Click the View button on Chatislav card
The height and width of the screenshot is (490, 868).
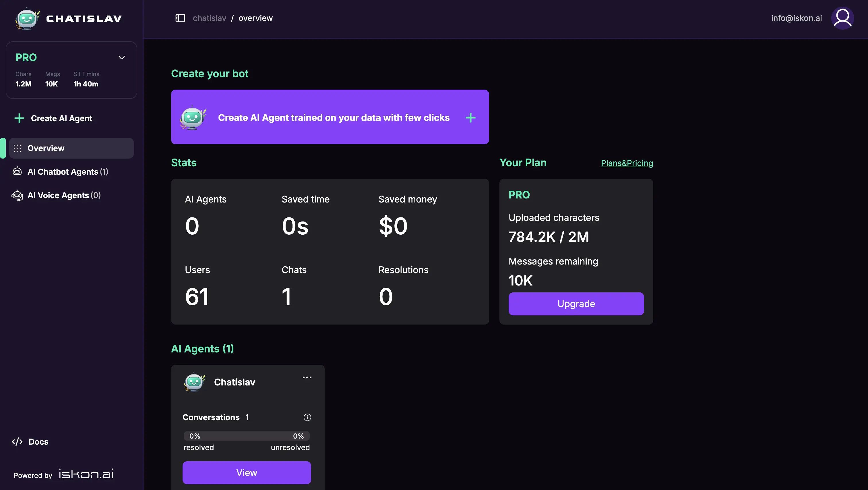(247, 473)
